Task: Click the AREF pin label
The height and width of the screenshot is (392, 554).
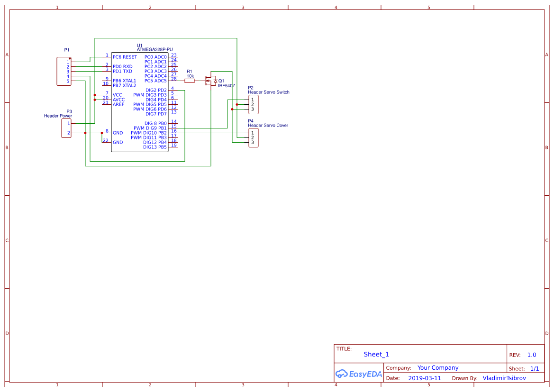Action: [118, 104]
